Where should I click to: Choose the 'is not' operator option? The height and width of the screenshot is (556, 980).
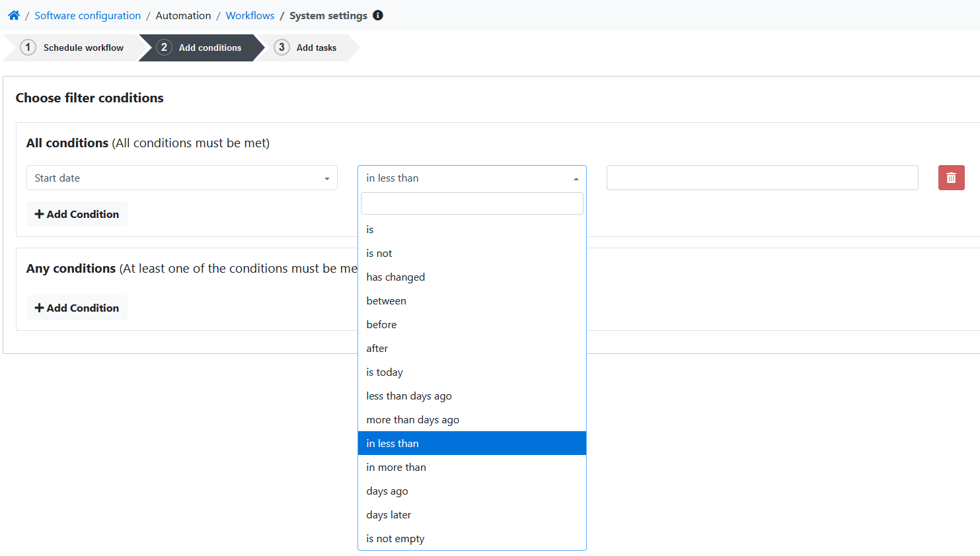click(472, 253)
